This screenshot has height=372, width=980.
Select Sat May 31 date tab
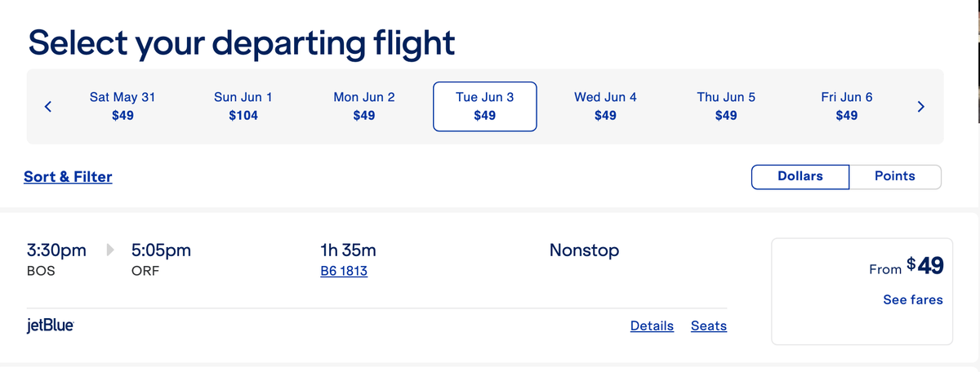pyautogui.click(x=122, y=106)
